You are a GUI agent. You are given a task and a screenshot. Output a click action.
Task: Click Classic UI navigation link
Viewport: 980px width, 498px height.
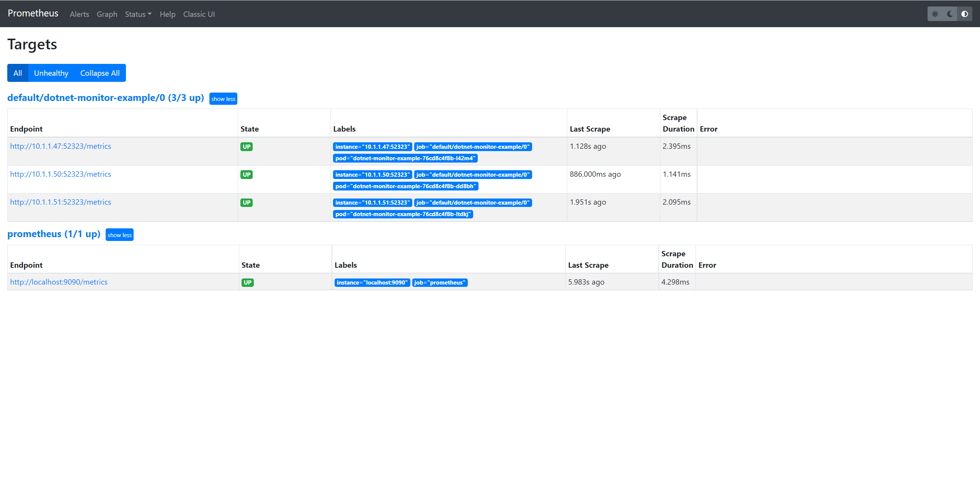coord(199,14)
